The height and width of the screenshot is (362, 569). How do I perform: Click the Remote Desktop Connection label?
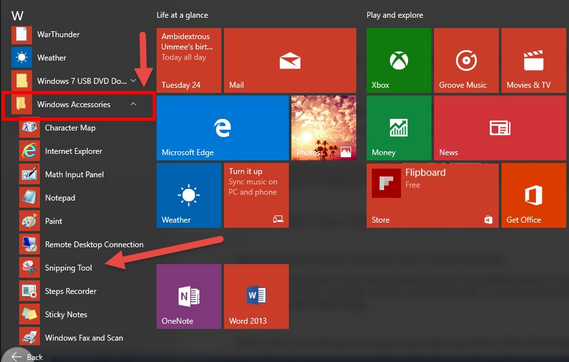click(x=94, y=244)
